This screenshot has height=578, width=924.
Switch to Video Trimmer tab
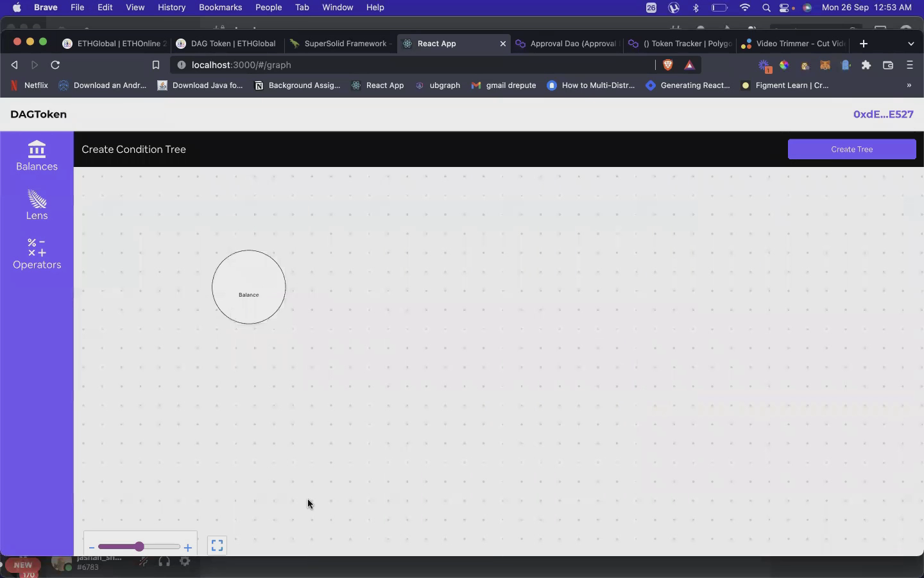(793, 44)
